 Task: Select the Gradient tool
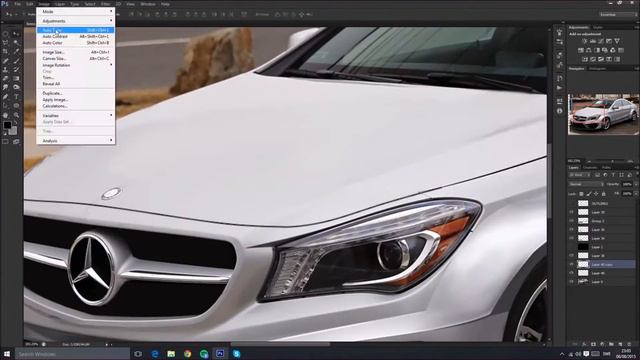16,79
